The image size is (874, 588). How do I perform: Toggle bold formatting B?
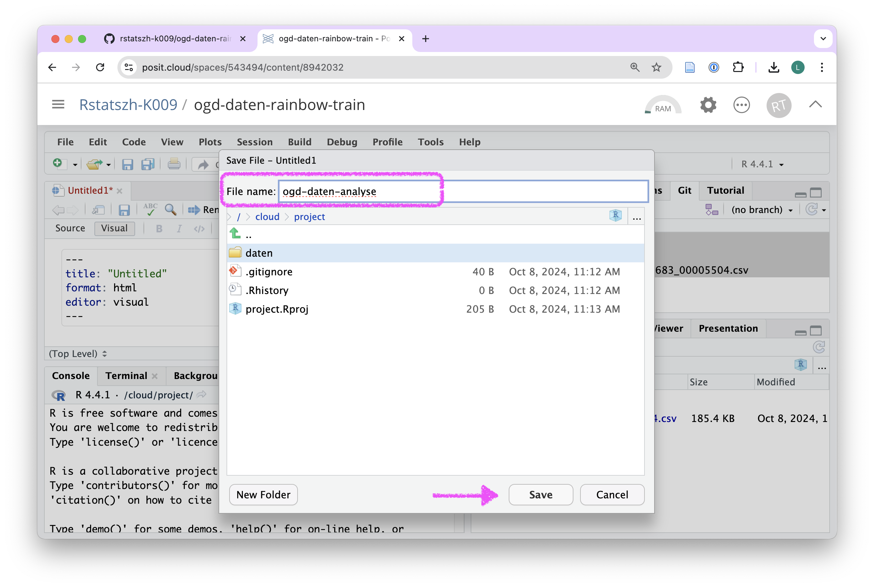(x=159, y=229)
